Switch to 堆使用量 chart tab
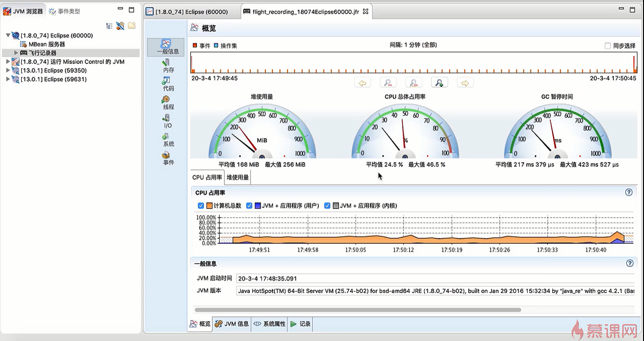This screenshot has height=341, width=644. coord(237,177)
